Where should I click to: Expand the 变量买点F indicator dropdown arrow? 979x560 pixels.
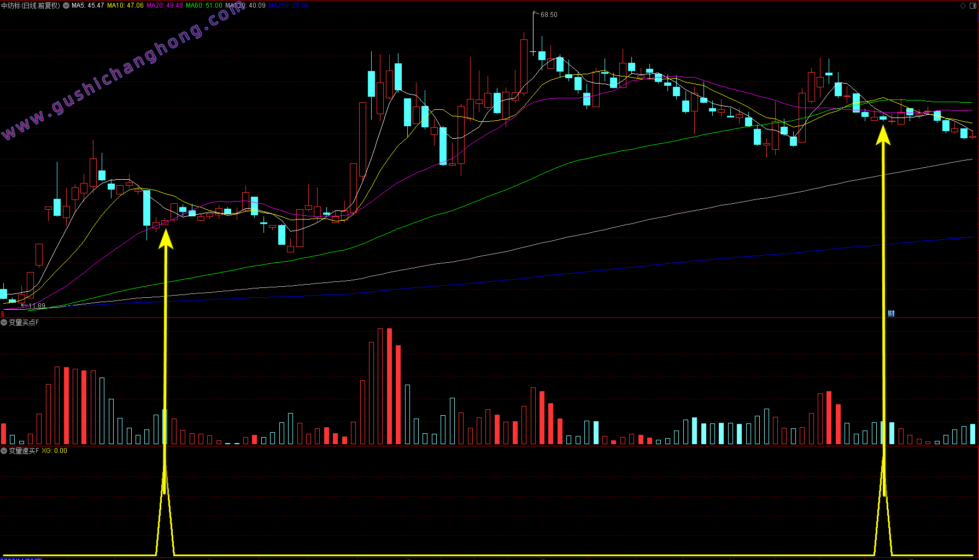point(4,322)
